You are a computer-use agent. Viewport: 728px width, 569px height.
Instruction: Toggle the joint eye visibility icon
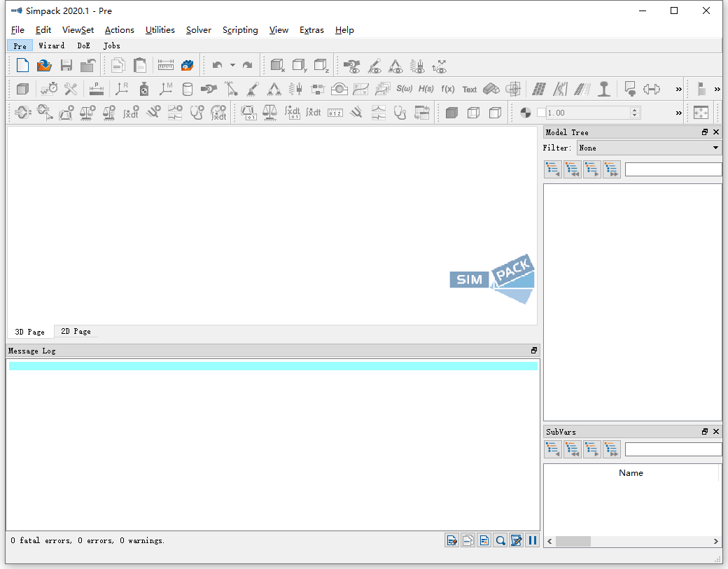point(374,66)
